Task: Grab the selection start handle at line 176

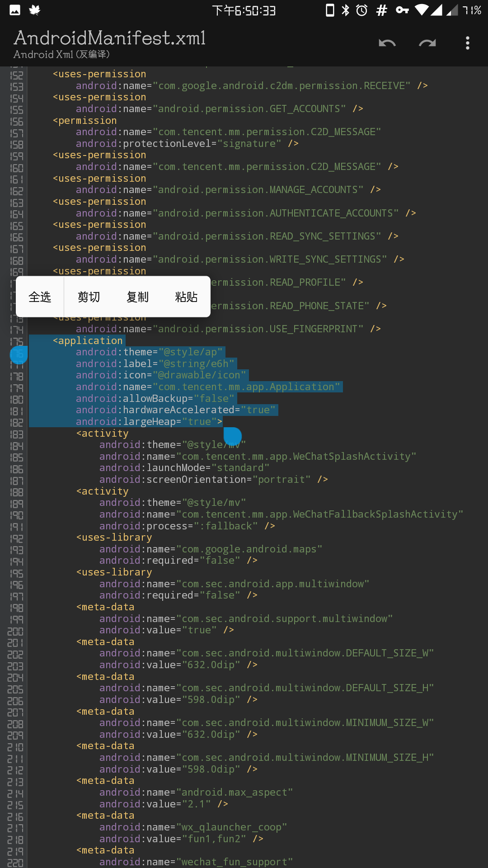Action: 19,355
